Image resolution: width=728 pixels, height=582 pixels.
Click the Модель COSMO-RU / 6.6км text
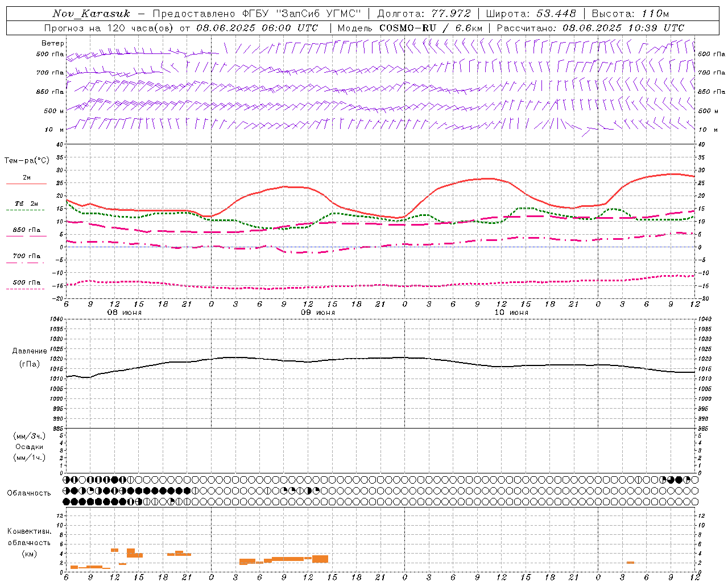(x=409, y=28)
